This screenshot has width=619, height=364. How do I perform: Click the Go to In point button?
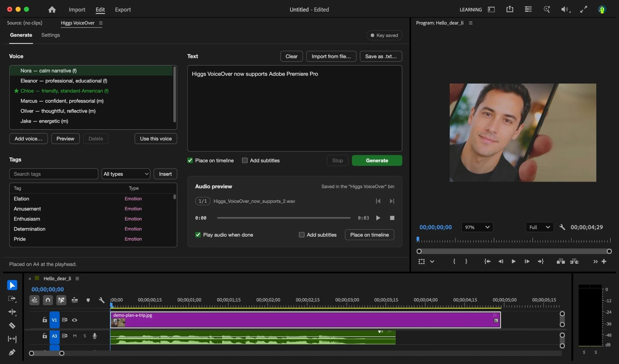tap(487, 262)
